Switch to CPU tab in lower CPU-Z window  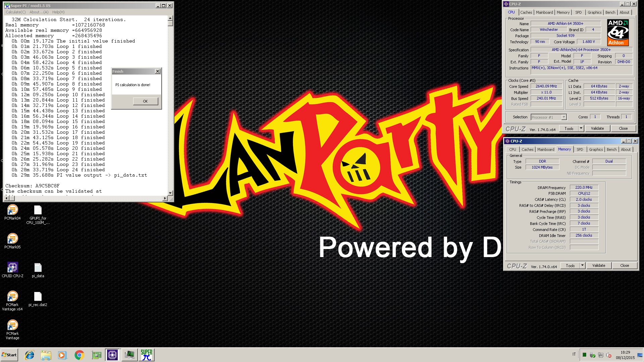(513, 149)
